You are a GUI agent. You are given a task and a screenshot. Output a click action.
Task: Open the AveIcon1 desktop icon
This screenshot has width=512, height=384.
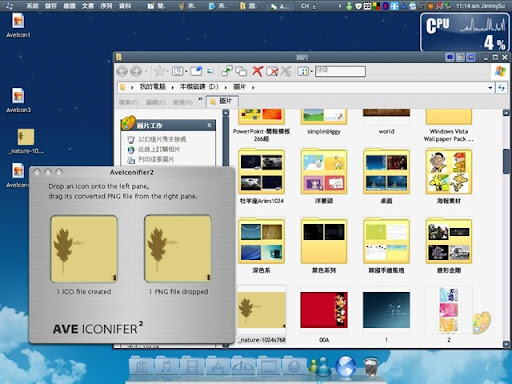pyautogui.click(x=18, y=25)
